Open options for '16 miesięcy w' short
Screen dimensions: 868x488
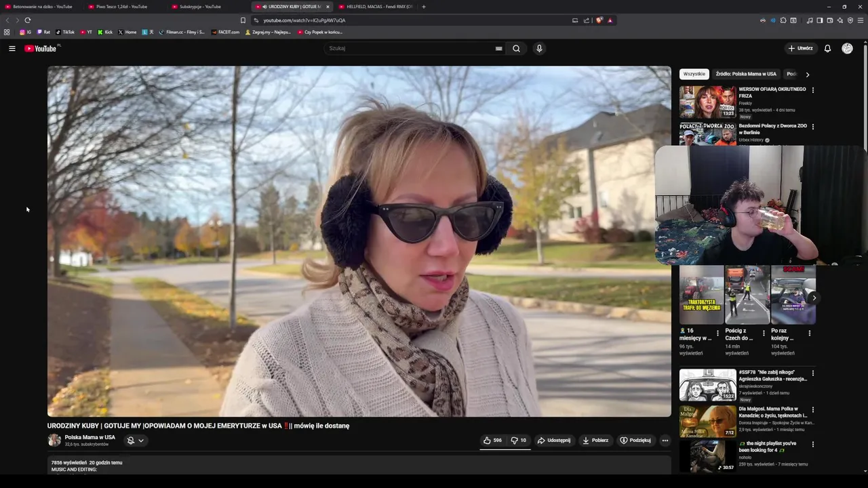[x=717, y=333]
